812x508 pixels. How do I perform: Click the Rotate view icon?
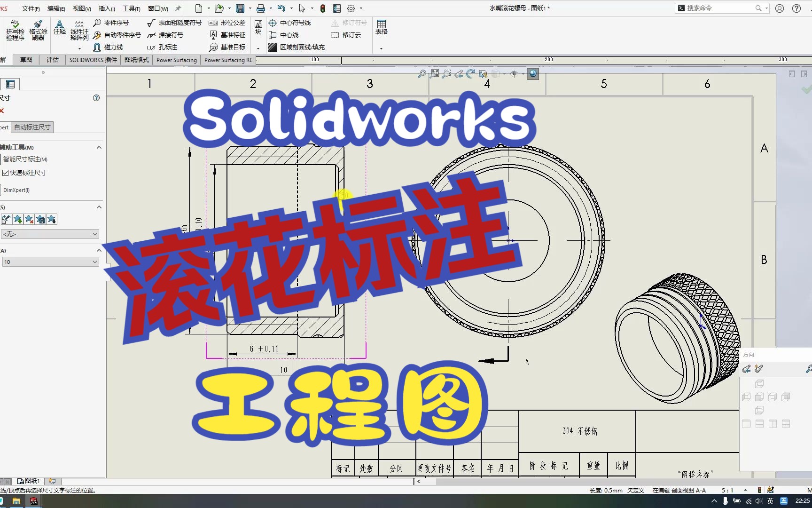coord(470,74)
